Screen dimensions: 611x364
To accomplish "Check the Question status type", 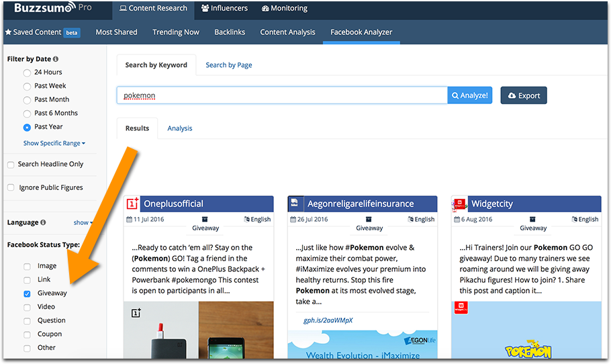I will (27, 321).
